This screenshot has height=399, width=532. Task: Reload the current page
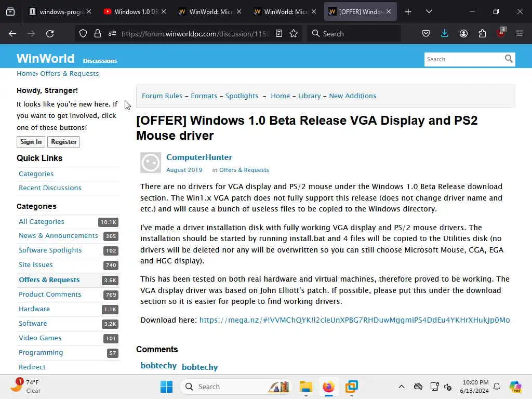point(50,34)
